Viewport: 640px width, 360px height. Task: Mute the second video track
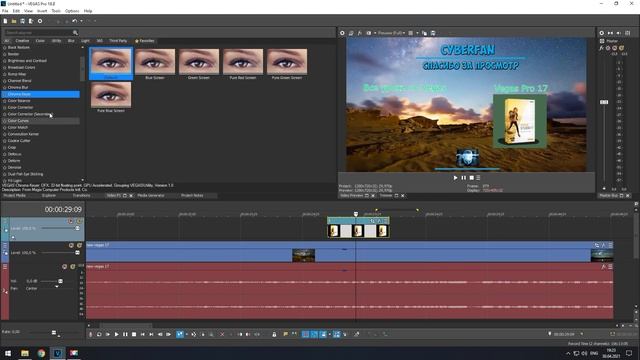pyautogui.click(x=71, y=245)
